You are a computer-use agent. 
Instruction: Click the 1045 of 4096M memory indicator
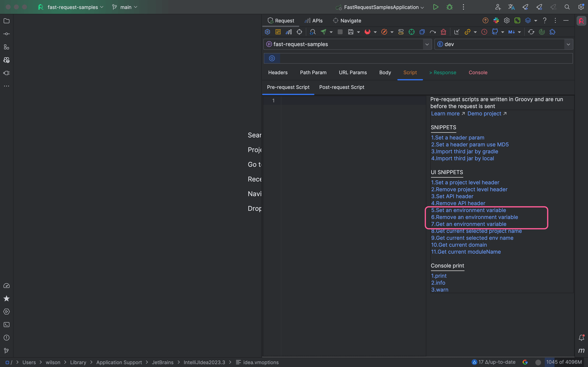click(564, 362)
